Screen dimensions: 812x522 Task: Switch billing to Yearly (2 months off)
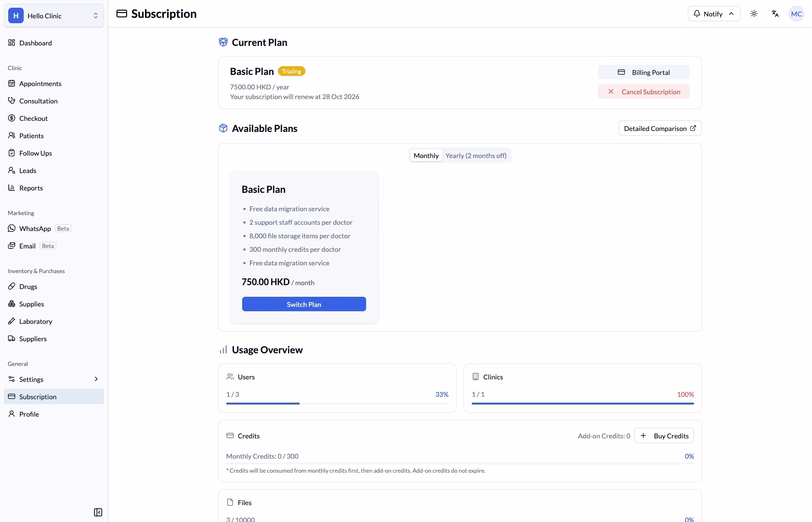click(476, 156)
